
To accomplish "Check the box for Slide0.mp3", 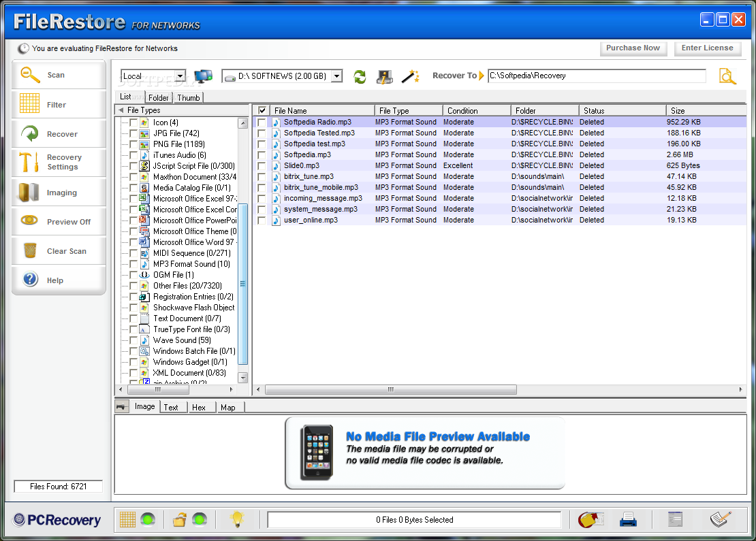I will (262, 166).
